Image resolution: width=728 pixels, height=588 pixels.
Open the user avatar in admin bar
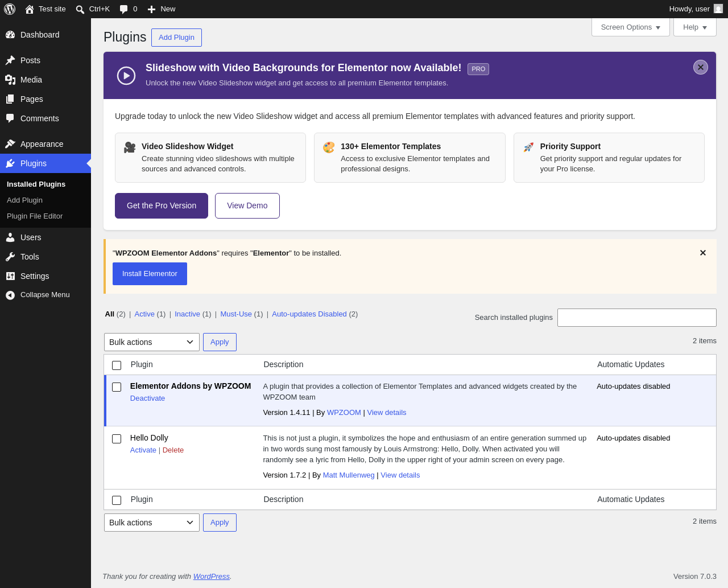[718, 9]
